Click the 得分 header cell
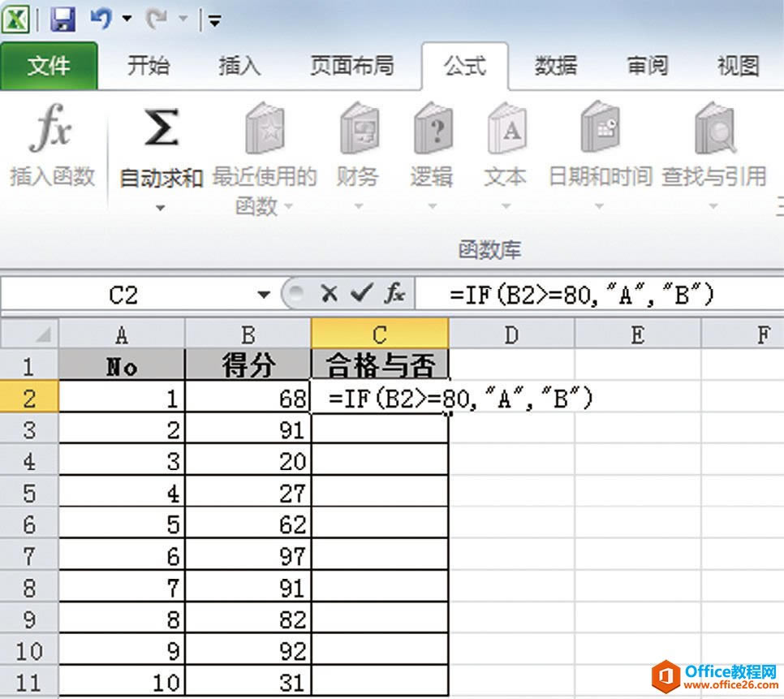 [x=248, y=365]
